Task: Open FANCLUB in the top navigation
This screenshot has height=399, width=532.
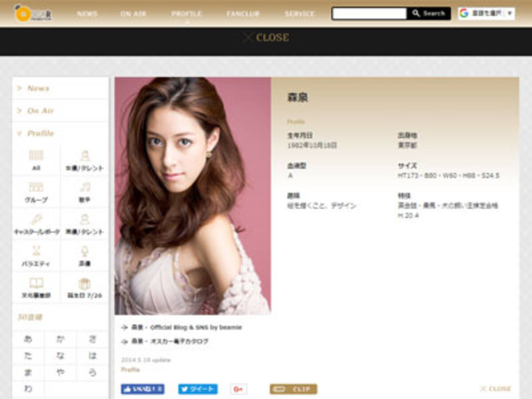Action: [243, 14]
